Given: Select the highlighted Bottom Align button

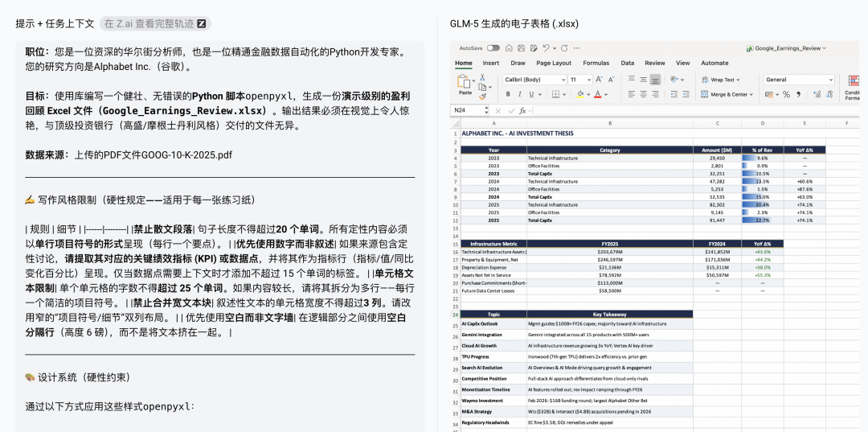Looking at the screenshot, I should click(x=656, y=80).
